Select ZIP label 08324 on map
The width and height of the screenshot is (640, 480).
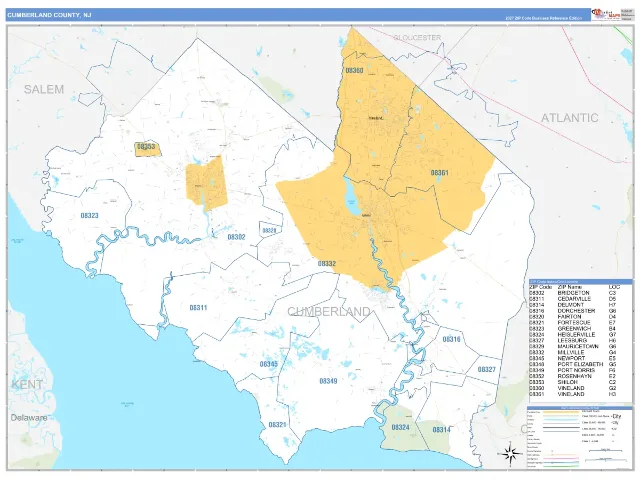click(400, 427)
